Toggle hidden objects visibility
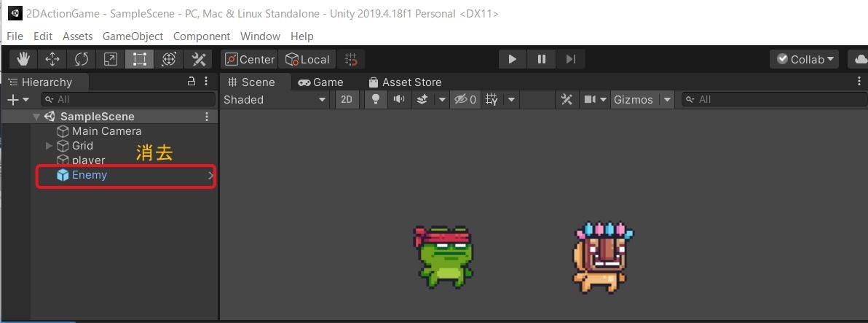 465,100
